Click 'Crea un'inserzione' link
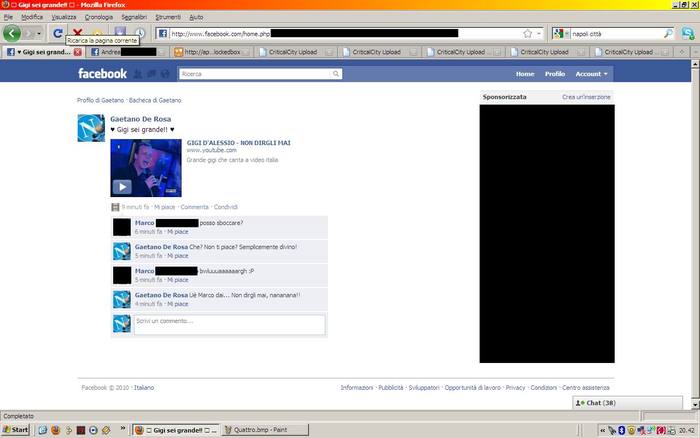700x438 pixels. pyautogui.click(x=586, y=97)
